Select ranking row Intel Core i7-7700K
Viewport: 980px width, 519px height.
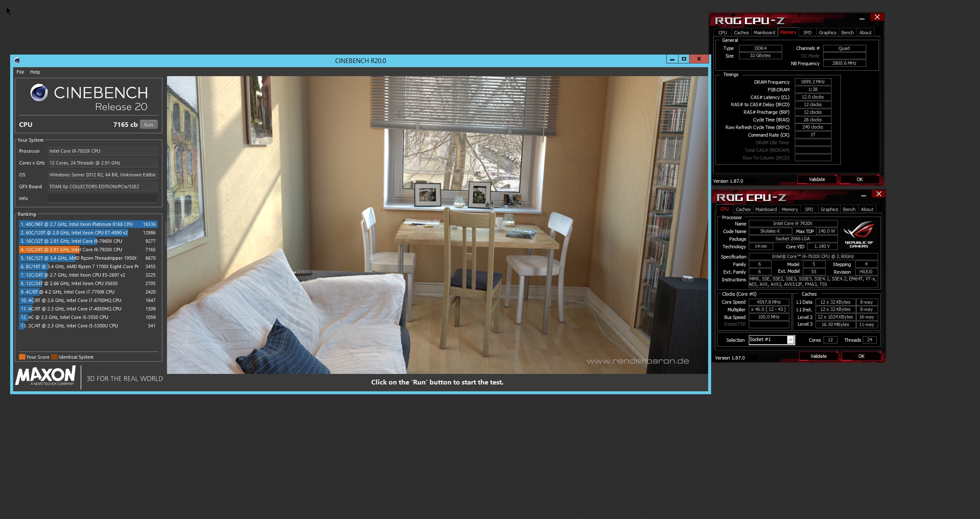click(x=88, y=292)
